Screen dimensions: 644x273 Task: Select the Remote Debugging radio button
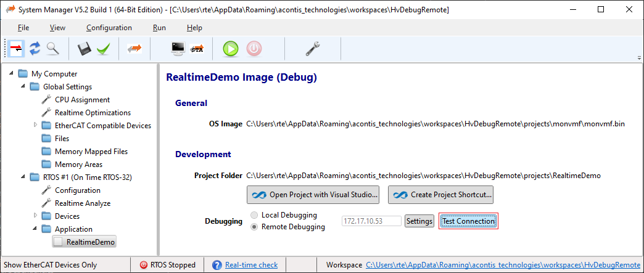point(254,227)
